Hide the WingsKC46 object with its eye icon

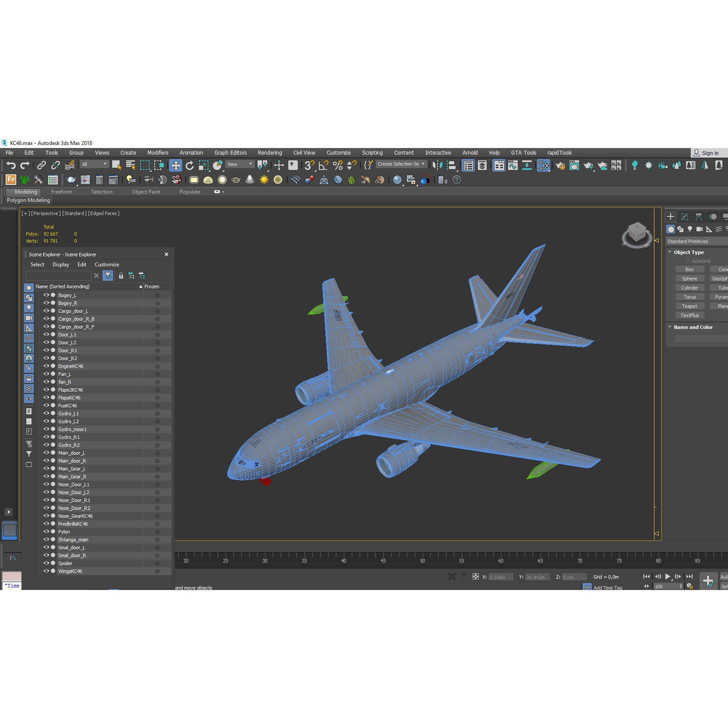[46, 570]
